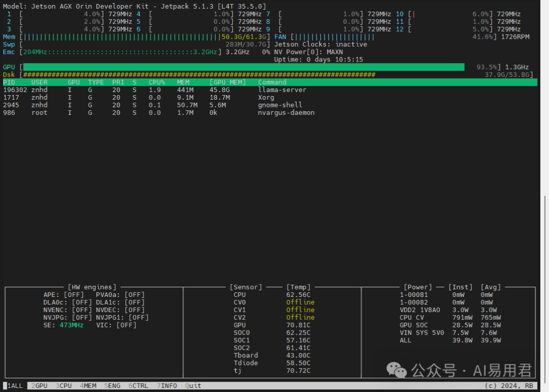Viewport: 549px width, 392px height.
Task: Show the 7INFO tab
Action: coord(167,386)
